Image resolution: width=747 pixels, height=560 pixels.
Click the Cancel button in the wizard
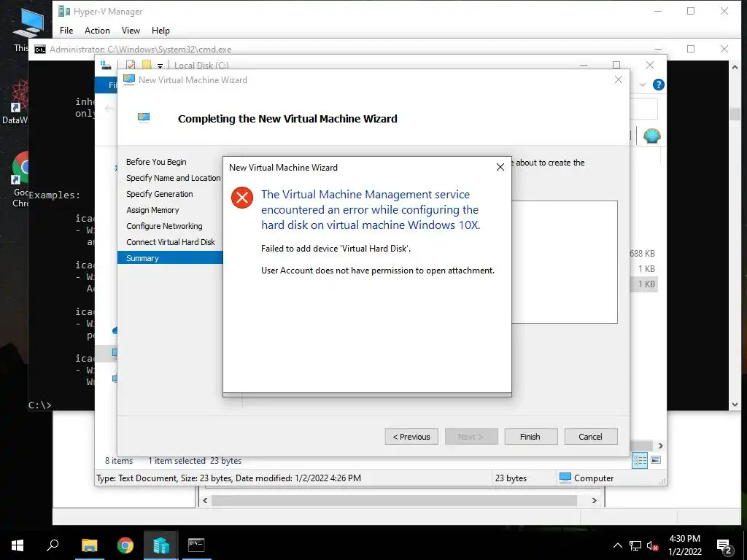(x=590, y=437)
